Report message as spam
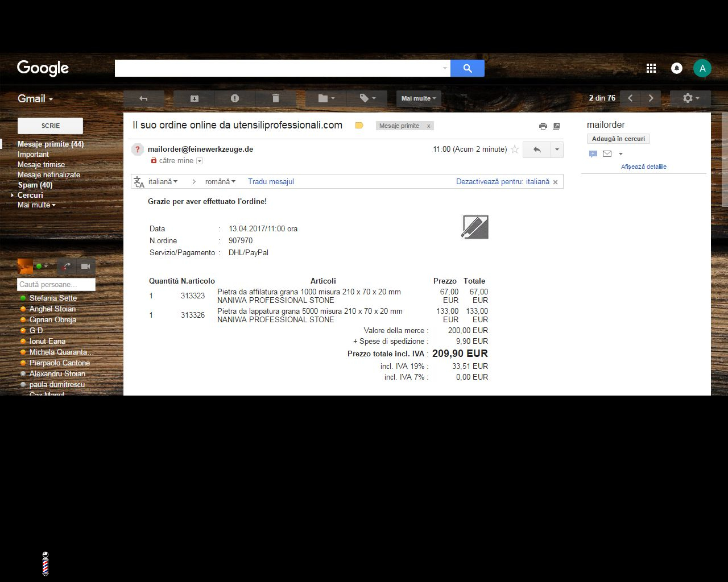This screenshot has height=582, width=728. [x=235, y=98]
